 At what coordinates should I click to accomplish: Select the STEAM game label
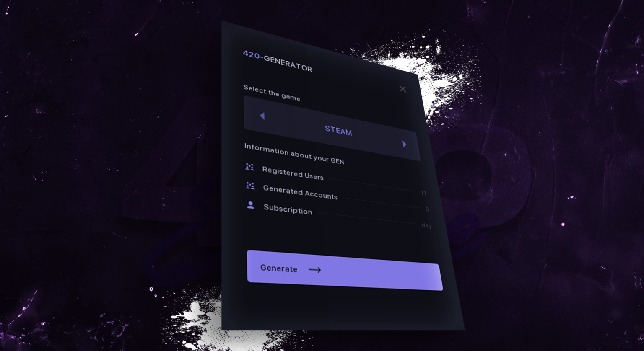coord(338,131)
